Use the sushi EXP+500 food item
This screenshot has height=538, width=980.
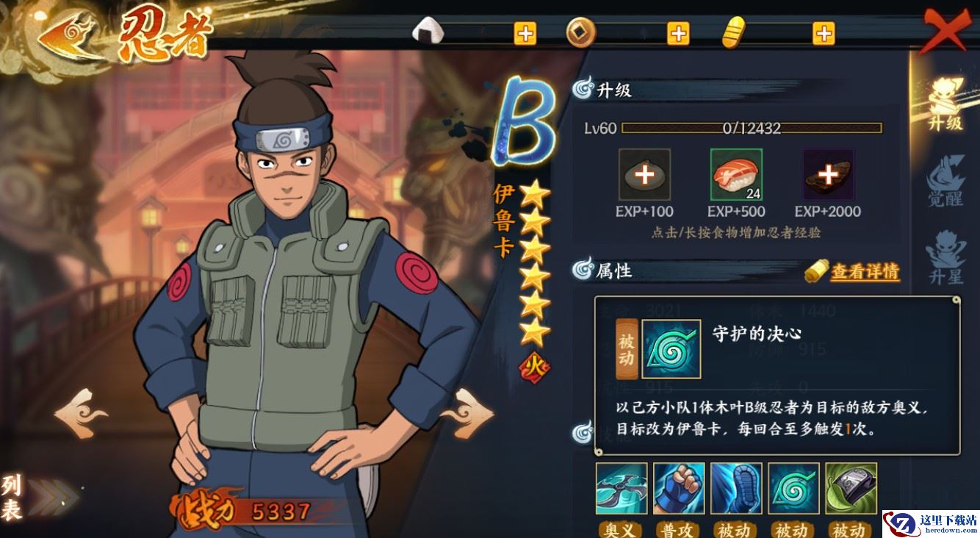coord(736,175)
